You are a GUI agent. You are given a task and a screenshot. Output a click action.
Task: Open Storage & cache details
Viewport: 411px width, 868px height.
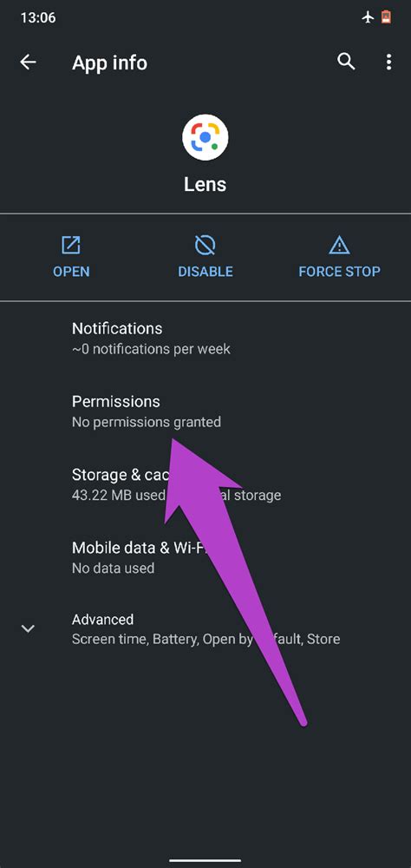(205, 484)
